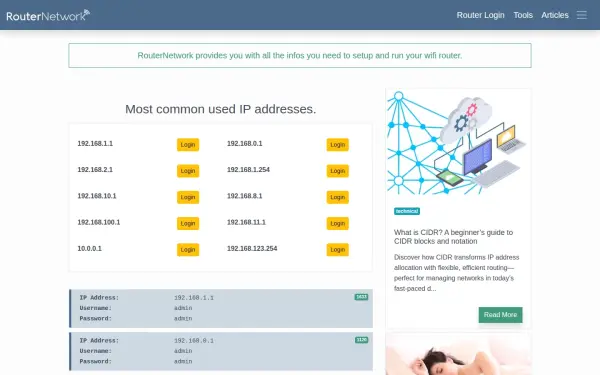This screenshot has width=600, height=375.
Task: Click the second credentials card with 192.168.0.1
Action: point(221,351)
